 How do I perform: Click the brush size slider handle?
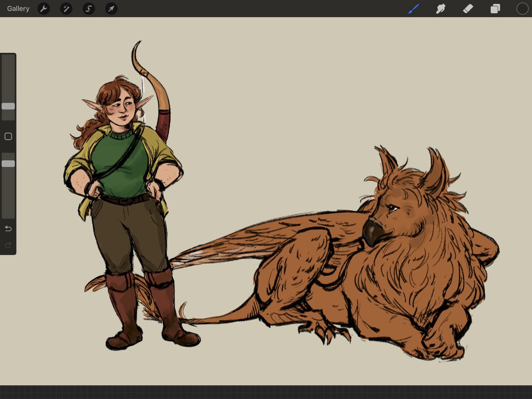[8, 106]
